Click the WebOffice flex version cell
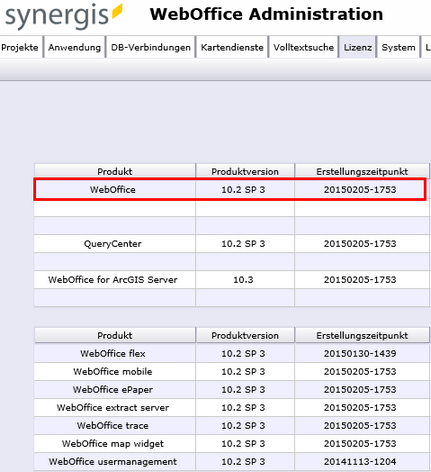Screen dimensions: 431x472 pyautogui.click(x=245, y=353)
